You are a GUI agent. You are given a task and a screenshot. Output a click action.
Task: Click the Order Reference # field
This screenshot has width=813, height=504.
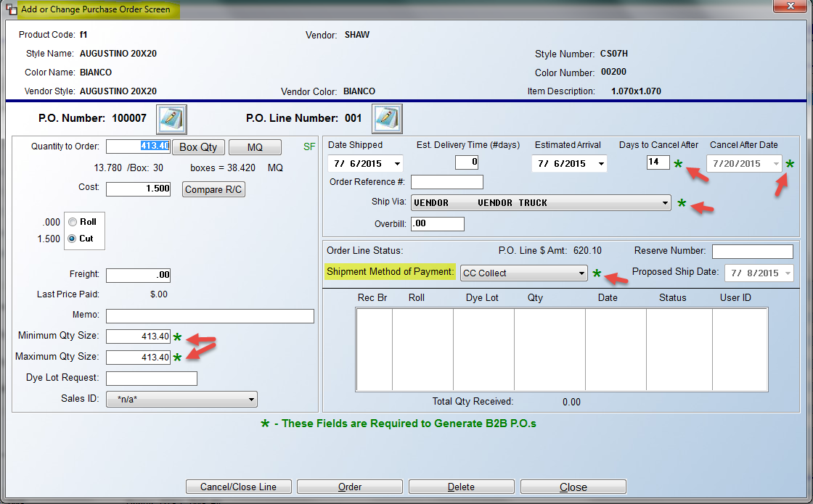point(447,182)
